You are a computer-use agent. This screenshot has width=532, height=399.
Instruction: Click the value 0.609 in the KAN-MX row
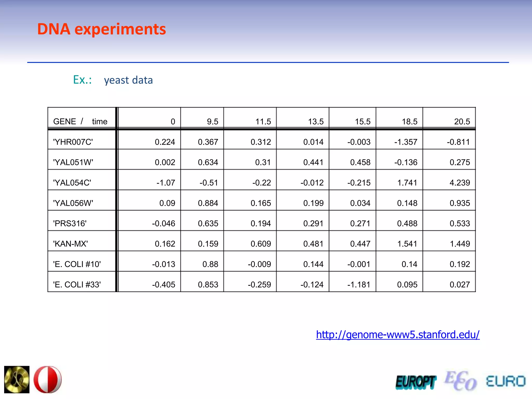tap(261, 244)
